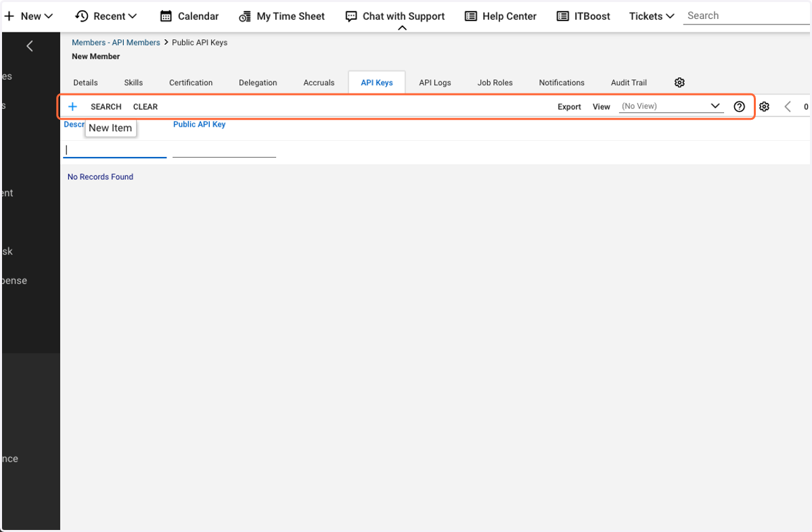Sort by the Public API Key column

pyautogui.click(x=200, y=125)
